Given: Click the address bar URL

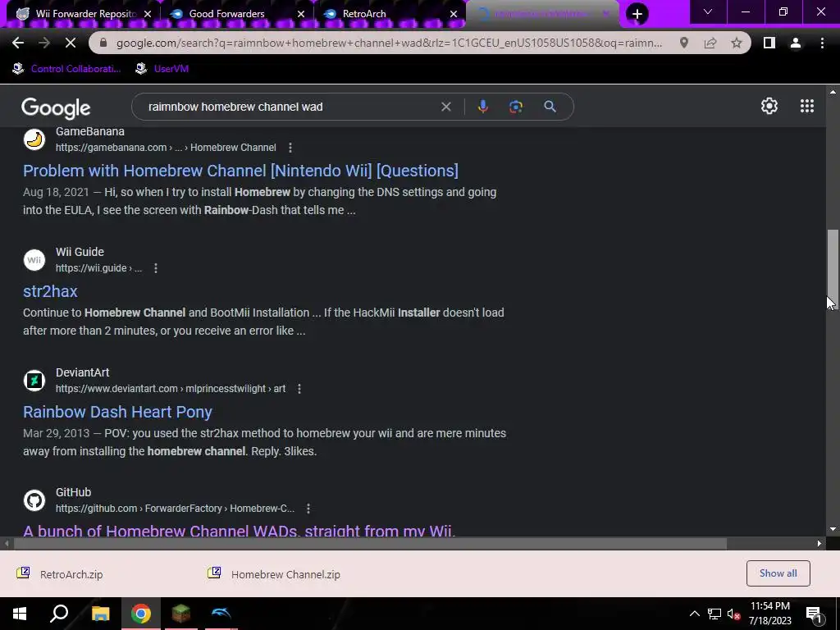Looking at the screenshot, I should [x=389, y=43].
